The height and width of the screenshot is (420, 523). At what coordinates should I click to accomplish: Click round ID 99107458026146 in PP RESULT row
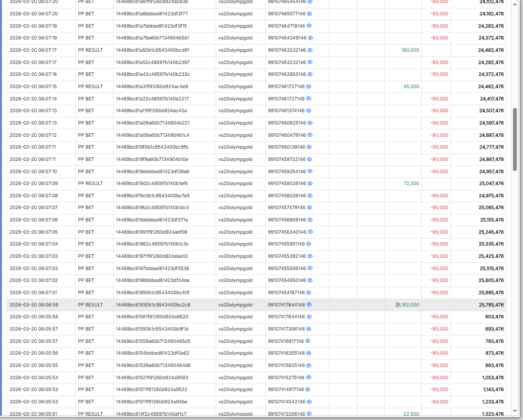(287, 184)
